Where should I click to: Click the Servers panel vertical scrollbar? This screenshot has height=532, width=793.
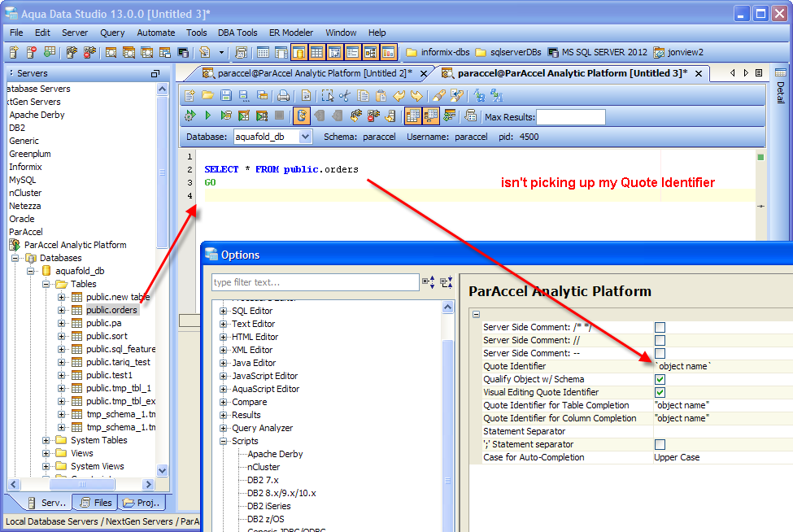(x=163, y=172)
